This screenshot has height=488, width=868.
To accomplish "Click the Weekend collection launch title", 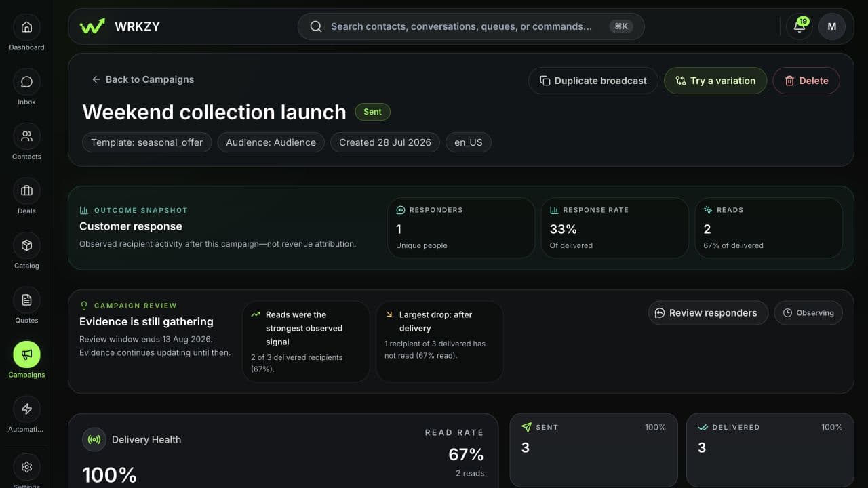I will pos(214,112).
